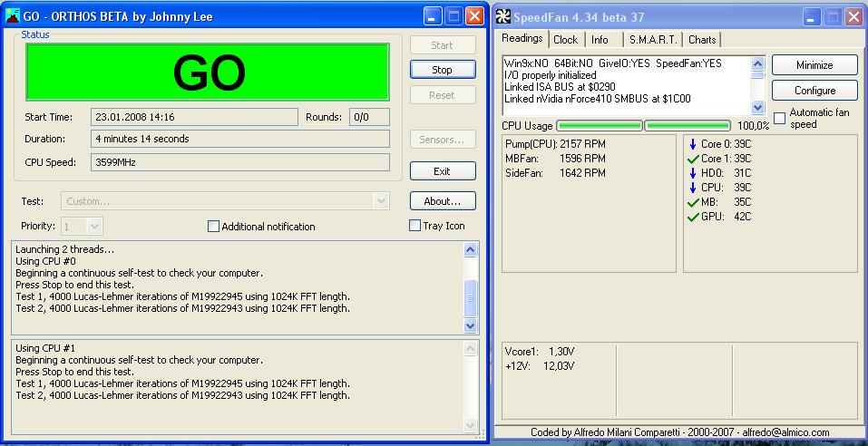Click the SideFan: 1642 RPM reading

pos(555,172)
